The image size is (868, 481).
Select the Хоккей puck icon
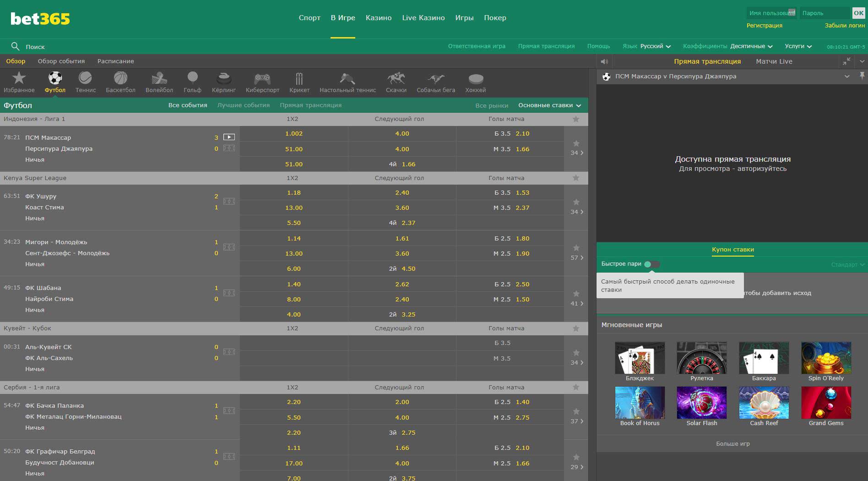pyautogui.click(x=476, y=79)
